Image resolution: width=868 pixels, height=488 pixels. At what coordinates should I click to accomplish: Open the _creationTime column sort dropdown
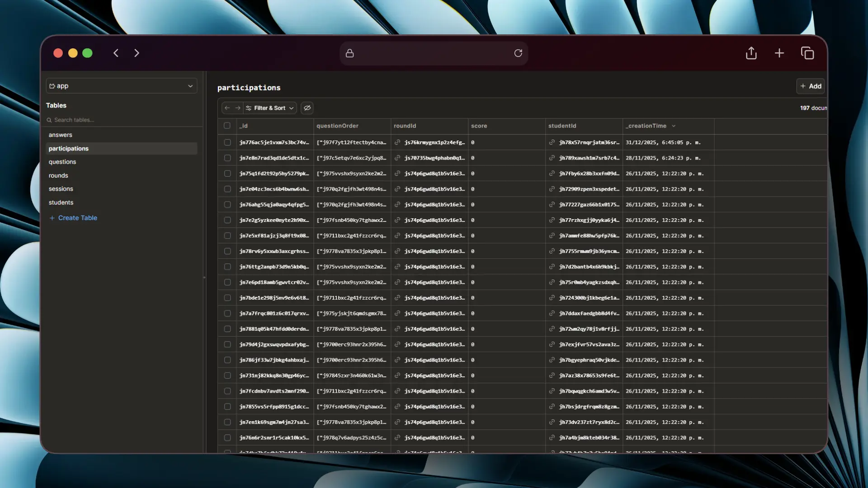click(674, 126)
